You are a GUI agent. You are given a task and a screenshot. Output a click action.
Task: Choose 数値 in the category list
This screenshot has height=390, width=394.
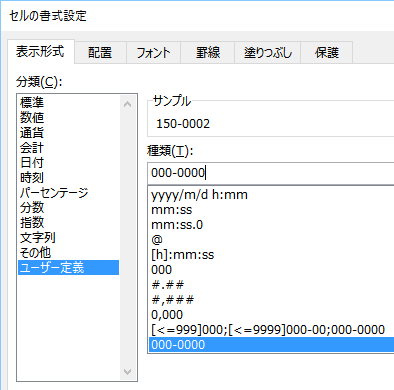(68, 117)
